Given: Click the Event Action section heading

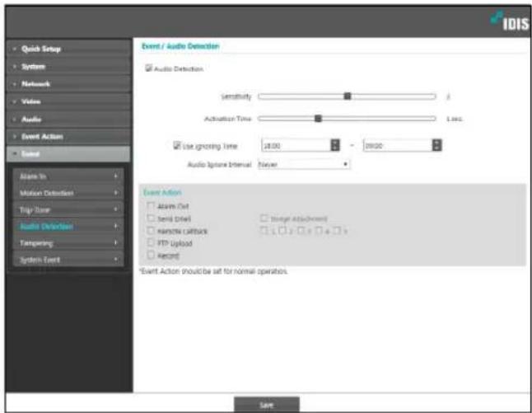Looking at the screenshot, I should [162, 193].
